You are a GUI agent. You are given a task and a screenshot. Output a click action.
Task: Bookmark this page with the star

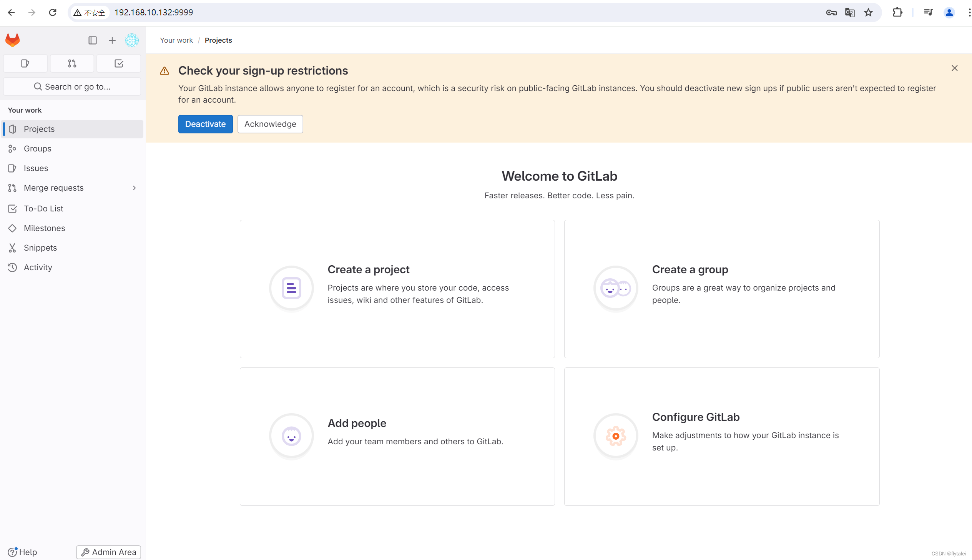868,12
